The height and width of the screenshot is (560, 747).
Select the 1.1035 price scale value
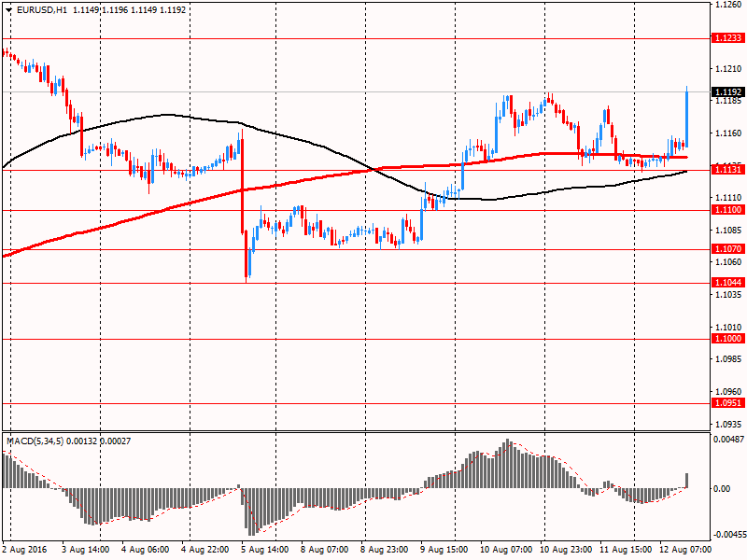(x=729, y=295)
